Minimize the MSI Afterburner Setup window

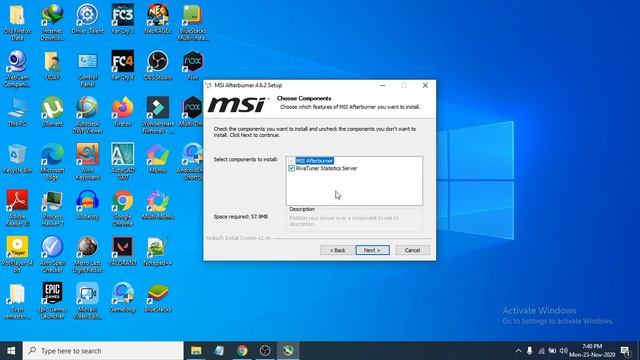[382, 85]
